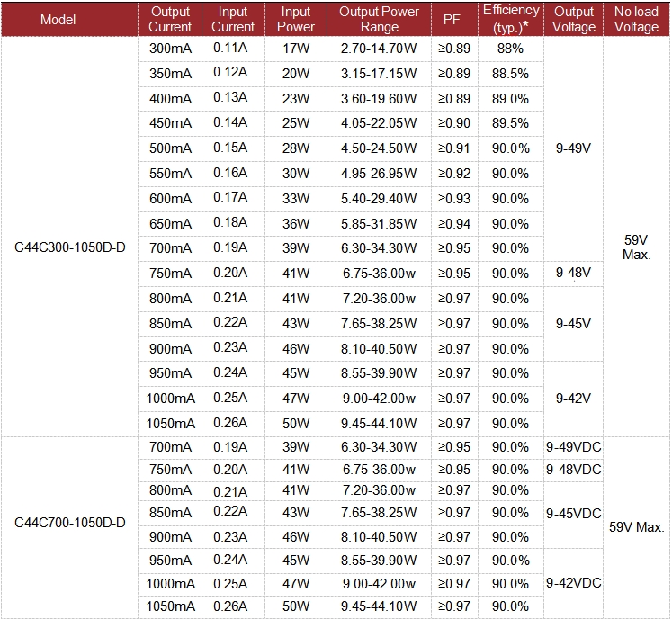The image size is (672, 619).
Task: Select the 'Output Current' column header
Action: point(170,19)
